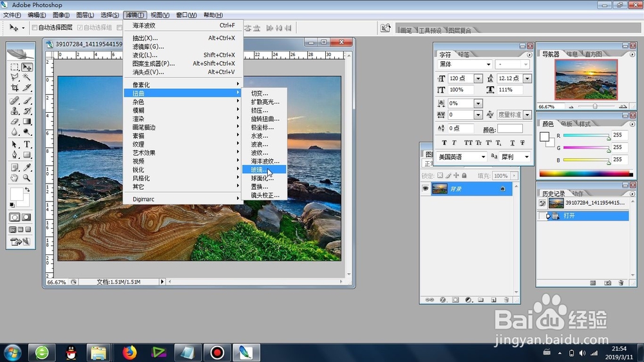Image resolution: width=644 pixels, height=362 pixels.
Task: Click text color swatch in Character panel
Action: (x=509, y=129)
